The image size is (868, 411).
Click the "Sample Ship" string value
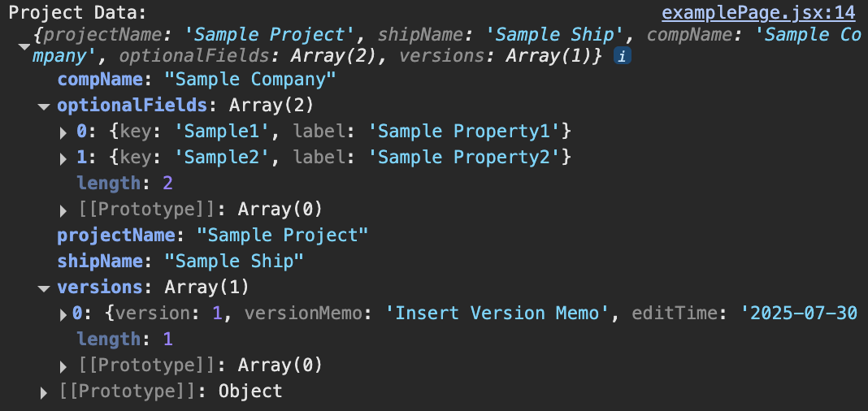(234, 262)
